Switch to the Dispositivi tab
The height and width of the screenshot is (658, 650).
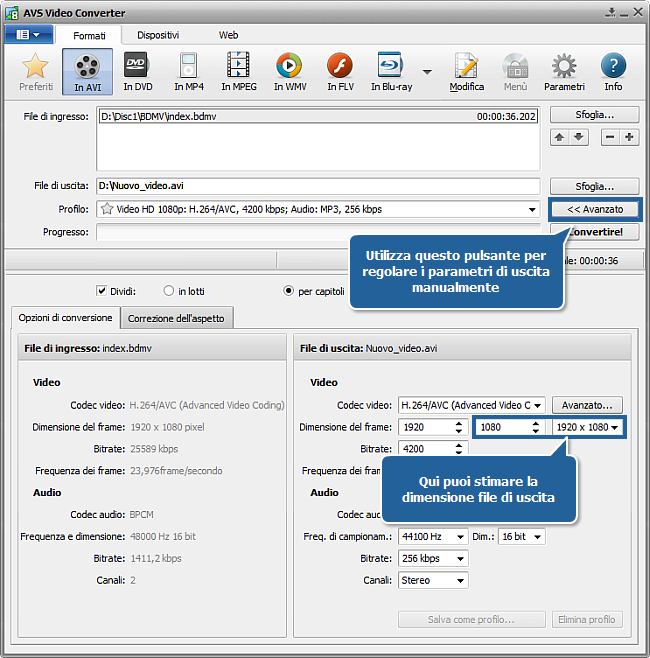[x=158, y=35]
